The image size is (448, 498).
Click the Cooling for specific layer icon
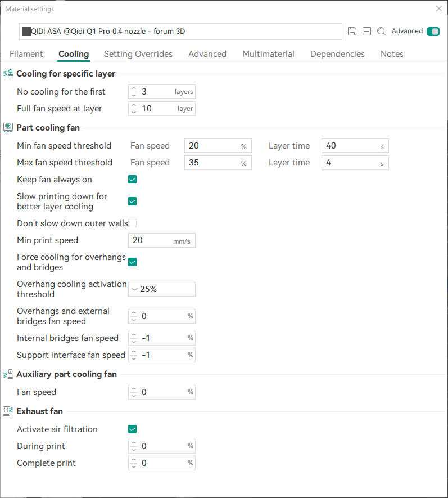(x=8, y=74)
